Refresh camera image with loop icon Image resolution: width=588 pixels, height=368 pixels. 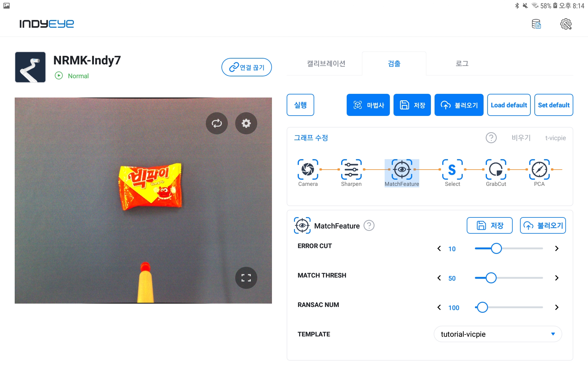(217, 123)
